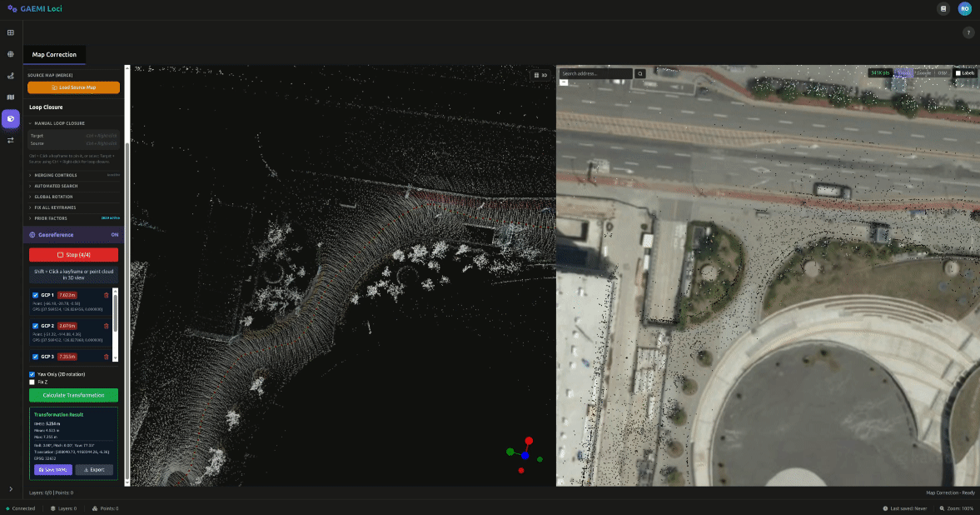Enable the Fix Z checkbox
Viewport: 980px width, 515px height.
point(32,382)
